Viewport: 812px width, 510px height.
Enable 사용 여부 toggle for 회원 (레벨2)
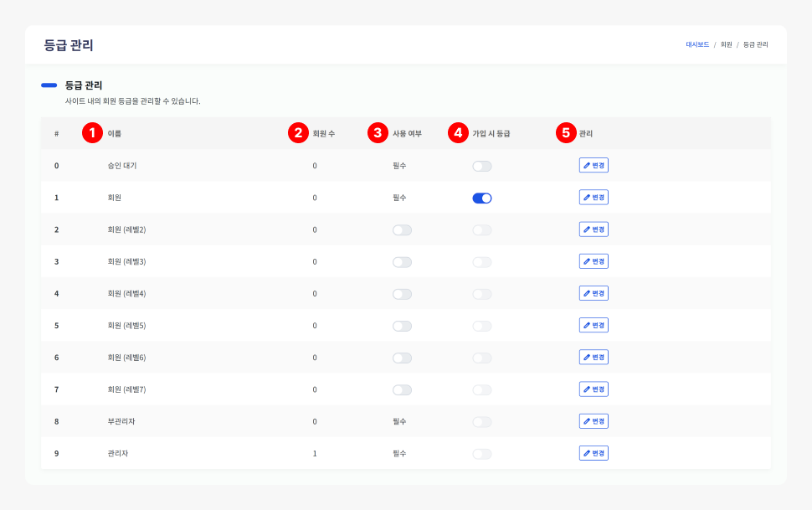pyautogui.click(x=402, y=230)
